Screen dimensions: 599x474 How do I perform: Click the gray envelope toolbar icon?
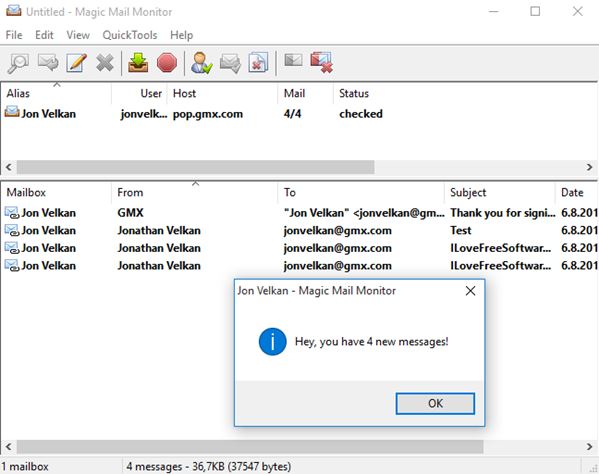[293, 60]
